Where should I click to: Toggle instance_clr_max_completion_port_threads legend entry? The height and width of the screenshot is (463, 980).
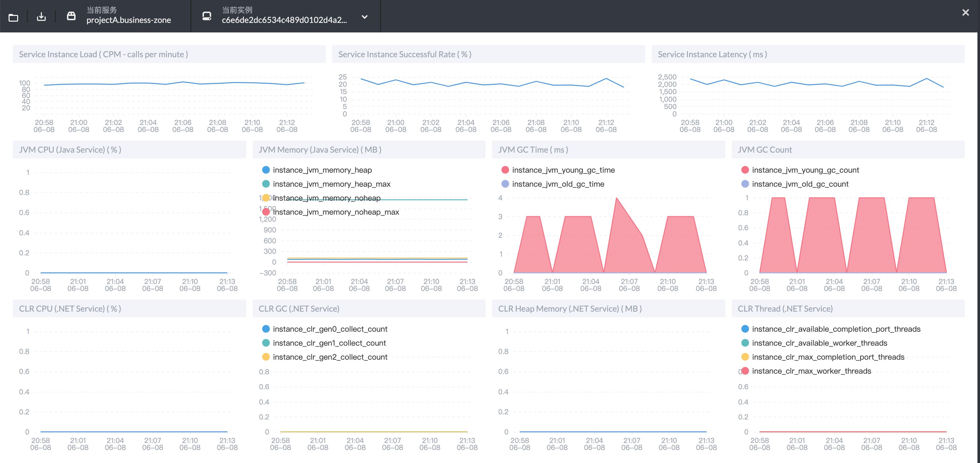point(828,357)
